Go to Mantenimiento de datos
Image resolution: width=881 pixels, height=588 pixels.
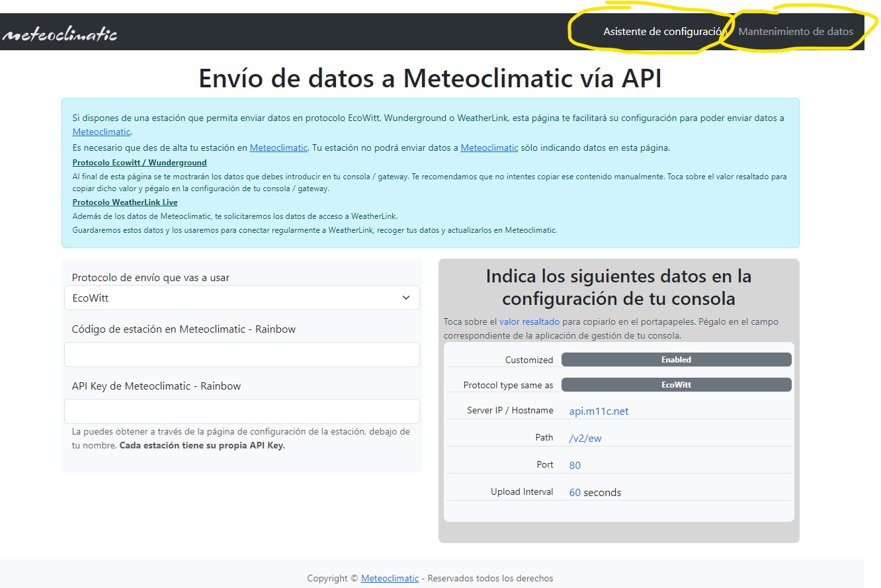pos(795,31)
